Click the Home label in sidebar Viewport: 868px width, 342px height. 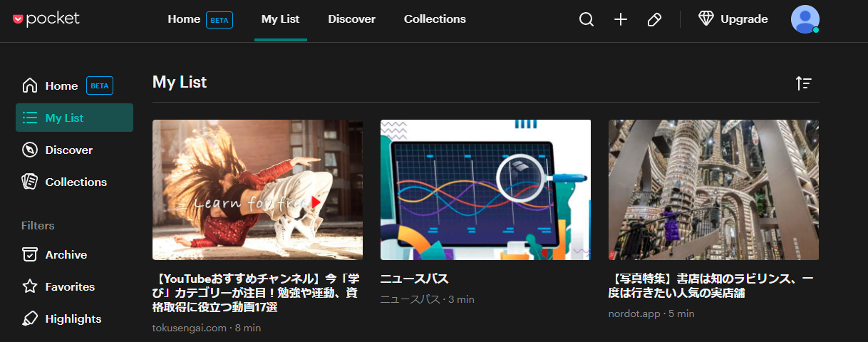click(61, 85)
